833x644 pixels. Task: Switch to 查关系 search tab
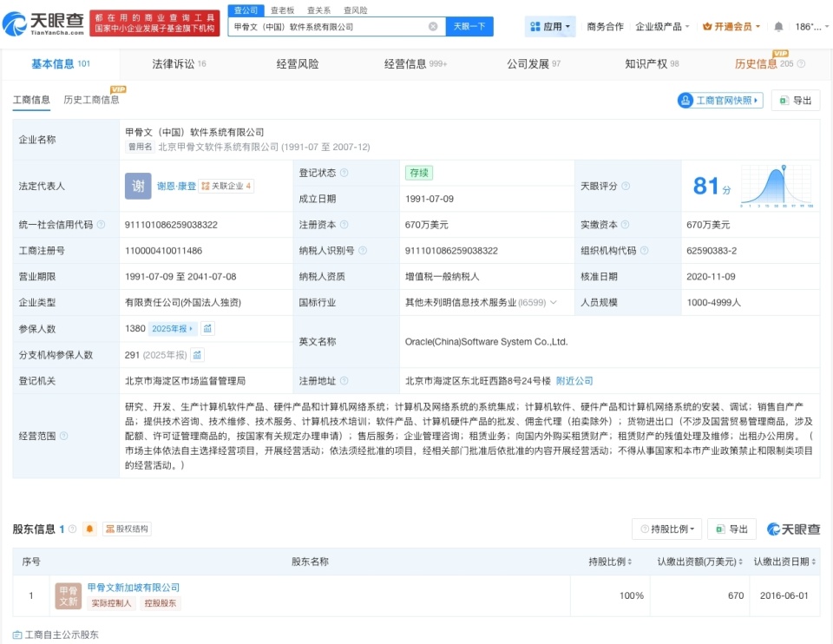click(318, 10)
